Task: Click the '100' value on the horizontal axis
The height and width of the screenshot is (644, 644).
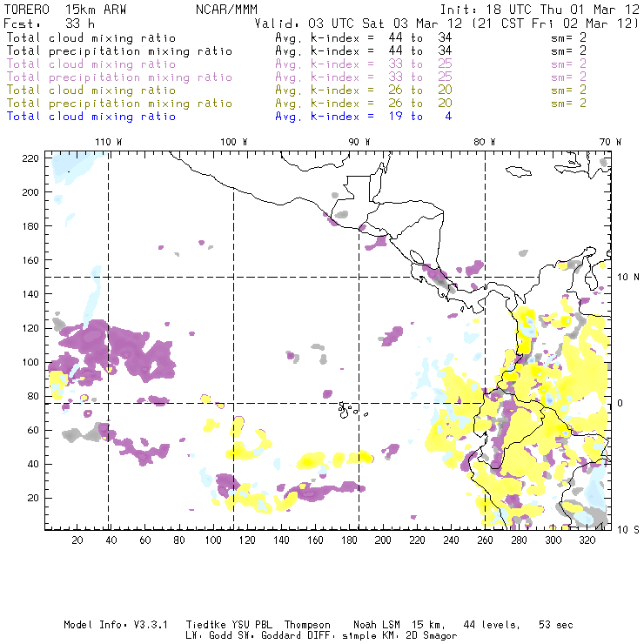Action: [x=213, y=540]
